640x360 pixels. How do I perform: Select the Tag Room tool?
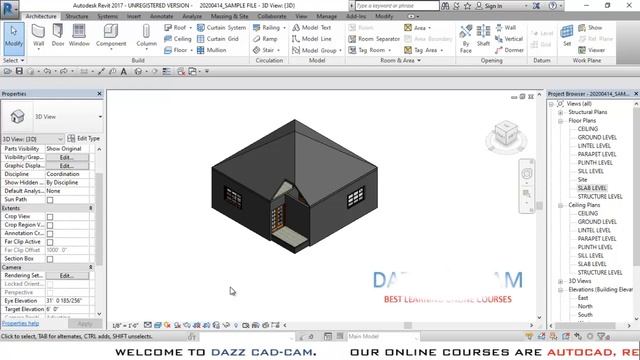pyautogui.click(x=369, y=50)
